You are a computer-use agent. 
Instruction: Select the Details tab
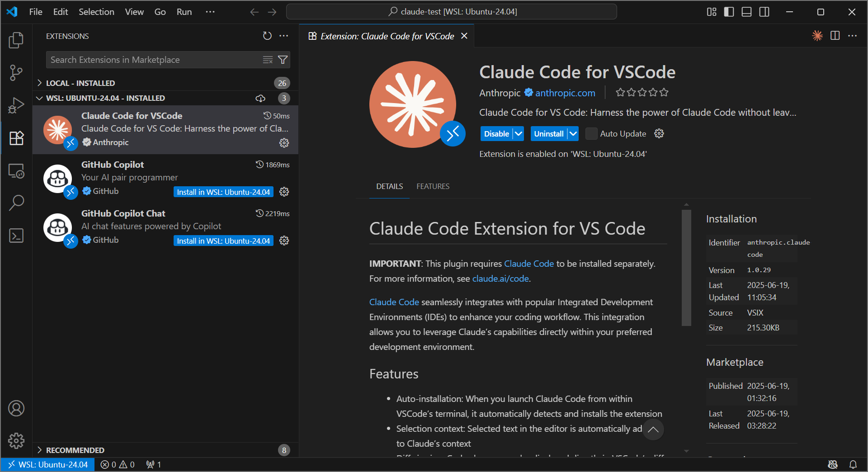click(389, 186)
